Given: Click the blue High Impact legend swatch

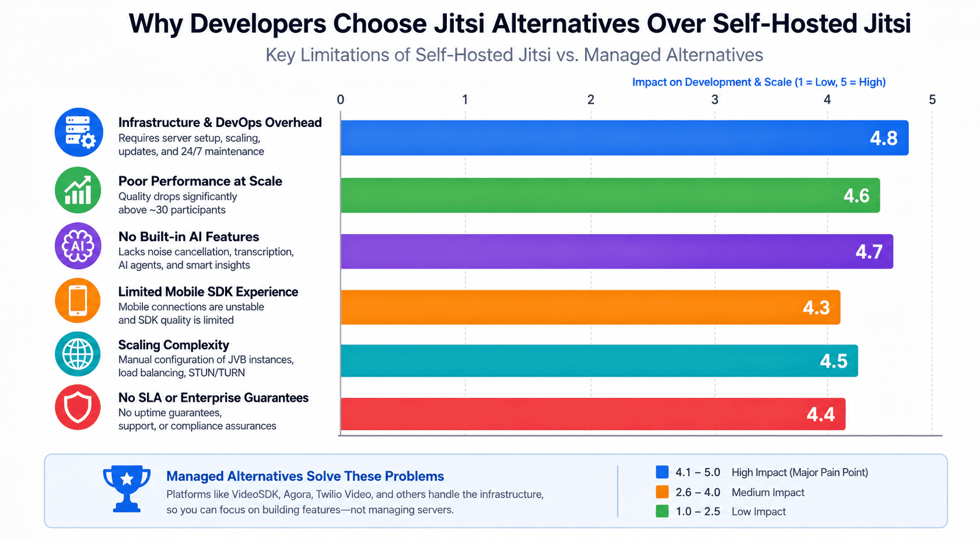Looking at the screenshot, I should click(x=662, y=472).
